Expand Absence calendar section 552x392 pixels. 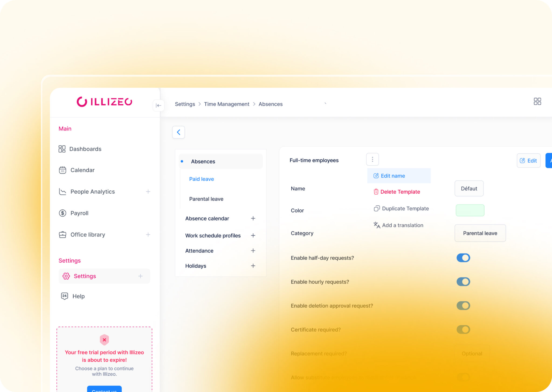coord(253,218)
